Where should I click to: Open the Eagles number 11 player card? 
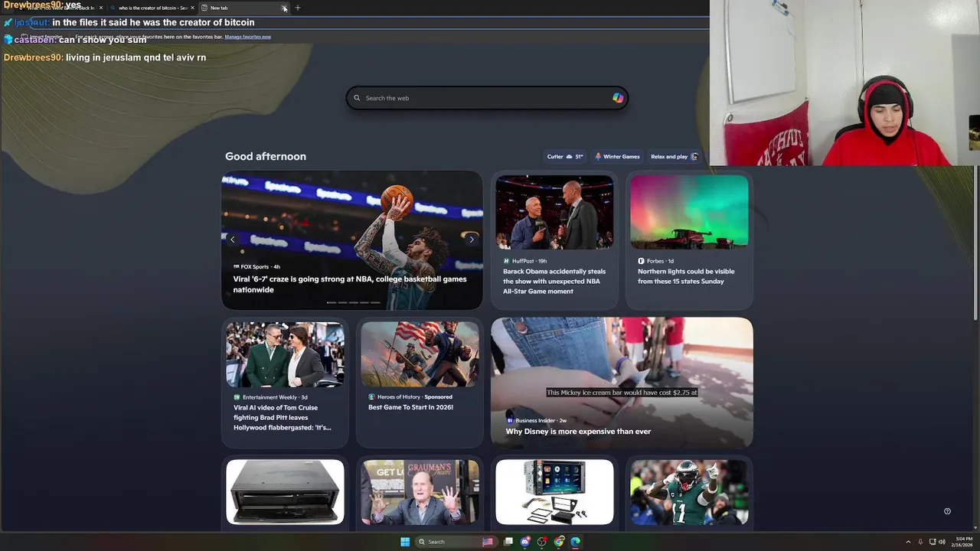click(x=689, y=492)
